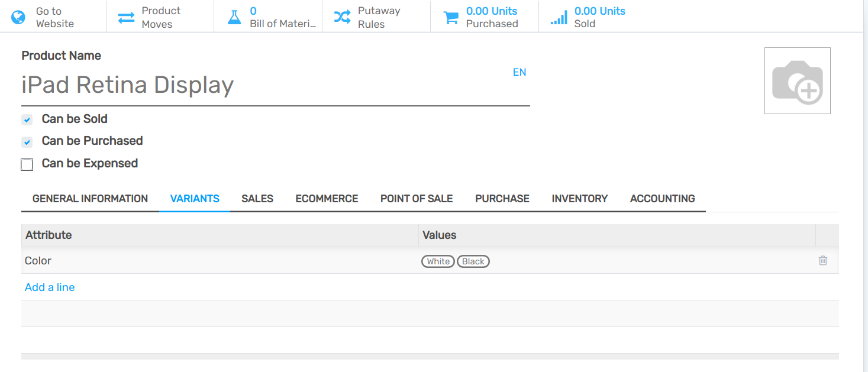The height and width of the screenshot is (372, 868).
Task: Click the shopping cart Purchased icon
Action: [451, 18]
